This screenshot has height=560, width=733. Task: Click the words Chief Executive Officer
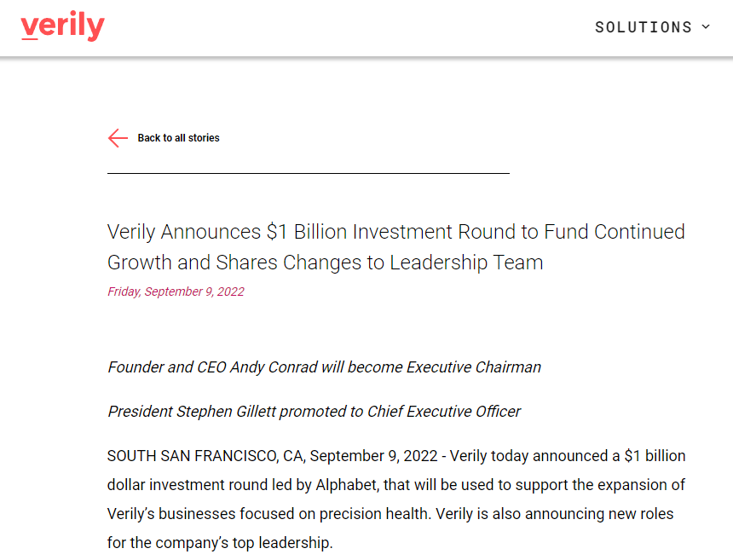pos(443,412)
